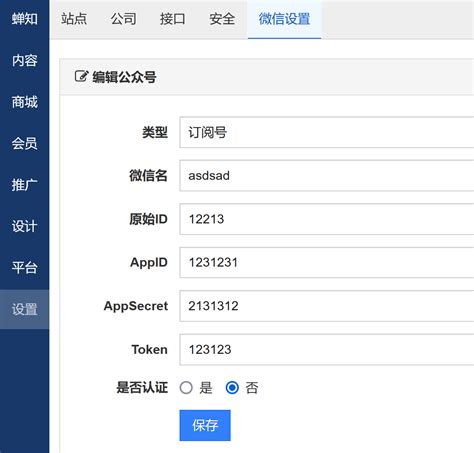The image size is (474, 453).
Task: Open 商城 section in sidebar
Action: click(x=25, y=102)
